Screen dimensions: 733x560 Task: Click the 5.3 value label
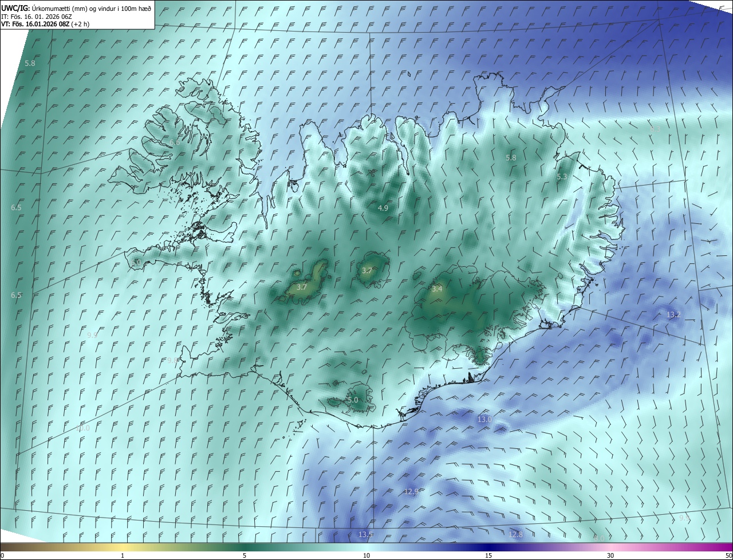pos(562,177)
